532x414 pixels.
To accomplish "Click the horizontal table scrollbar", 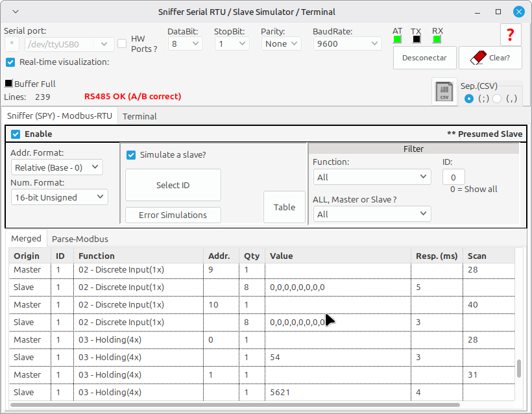I will [x=235, y=405].
